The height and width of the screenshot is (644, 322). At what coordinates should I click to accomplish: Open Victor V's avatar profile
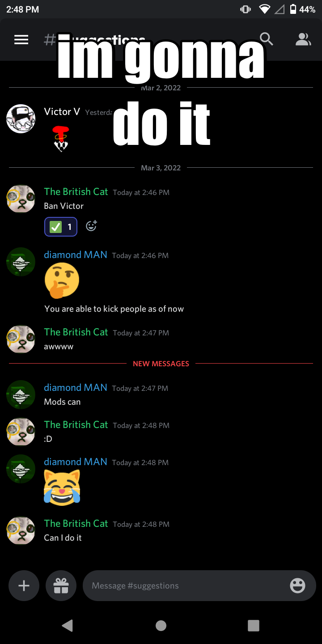(x=21, y=119)
